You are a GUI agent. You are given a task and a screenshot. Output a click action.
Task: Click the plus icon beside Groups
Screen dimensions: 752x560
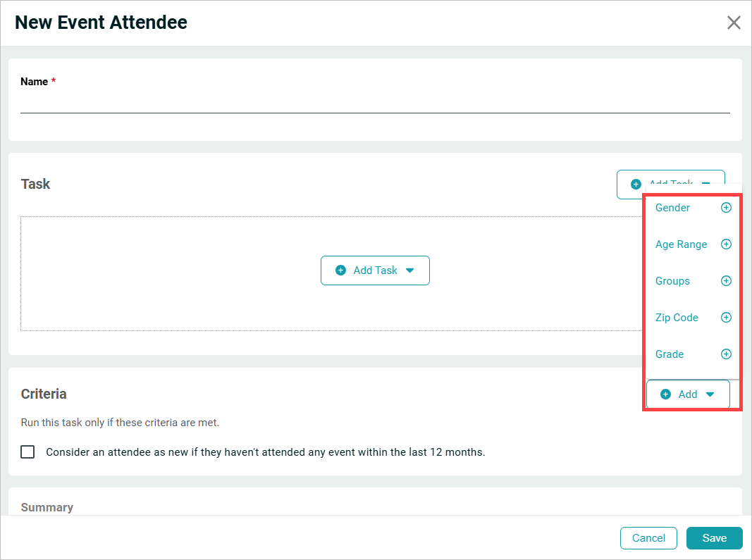pyautogui.click(x=726, y=281)
